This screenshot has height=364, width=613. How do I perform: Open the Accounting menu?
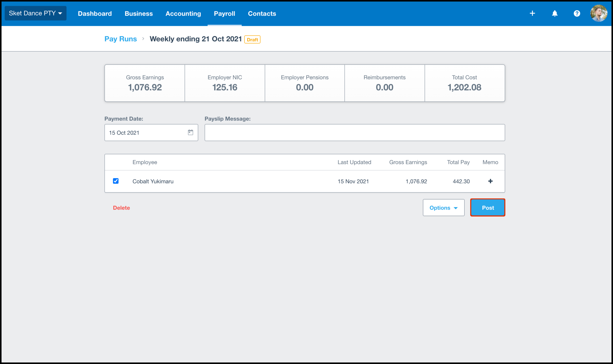tap(183, 13)
